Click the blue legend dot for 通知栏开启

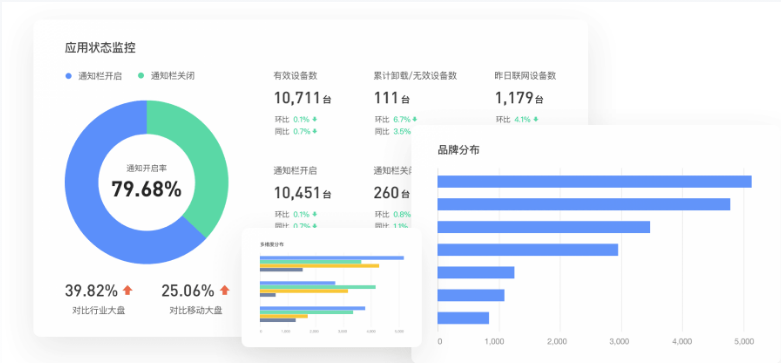69,76
